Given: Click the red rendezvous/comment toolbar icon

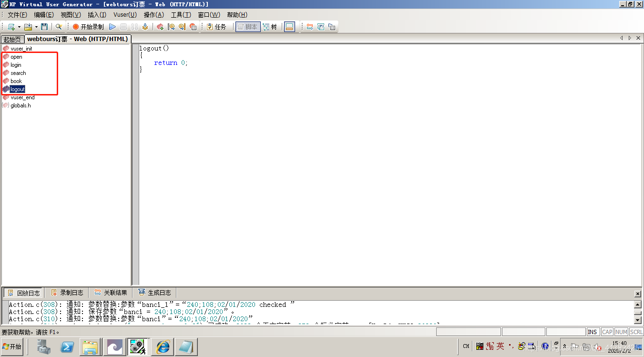Looking at the screenshot, I should (193, 27).
